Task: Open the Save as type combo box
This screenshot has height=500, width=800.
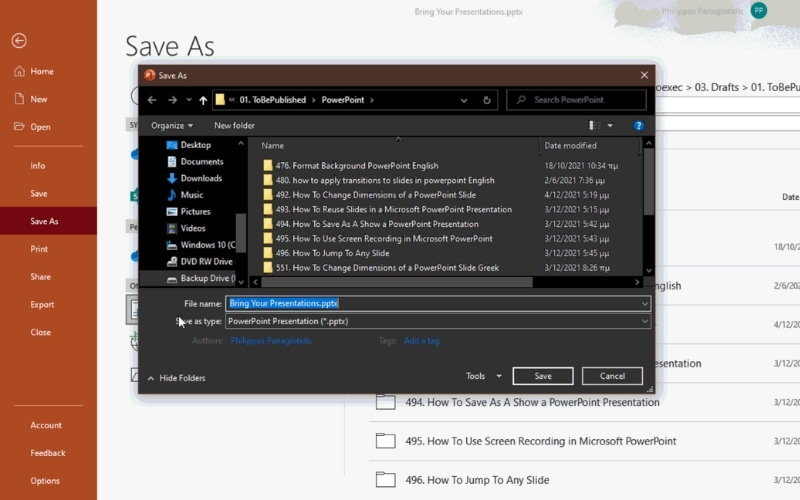Action: pos(438,321)
